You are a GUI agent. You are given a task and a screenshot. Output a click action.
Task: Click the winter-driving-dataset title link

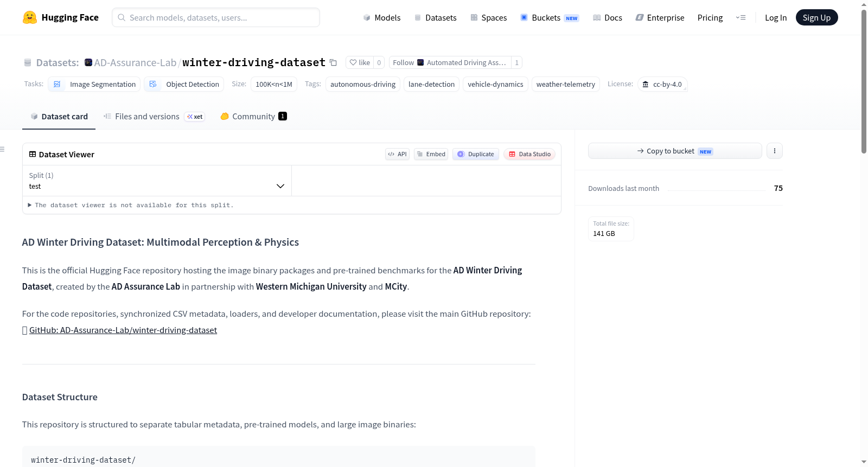click(254, 62)
